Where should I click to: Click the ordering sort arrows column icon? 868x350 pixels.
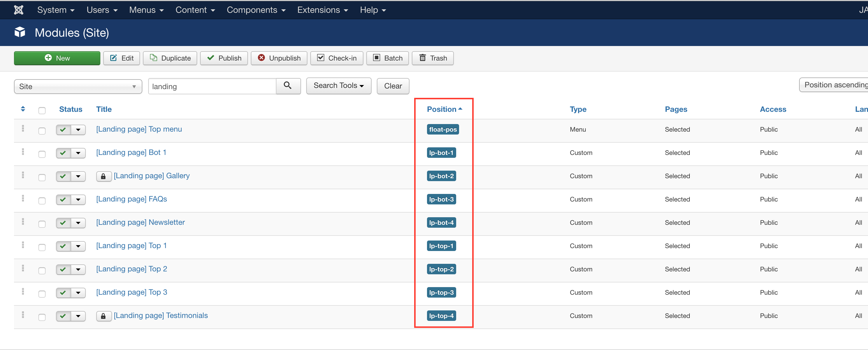click(23, 109)
